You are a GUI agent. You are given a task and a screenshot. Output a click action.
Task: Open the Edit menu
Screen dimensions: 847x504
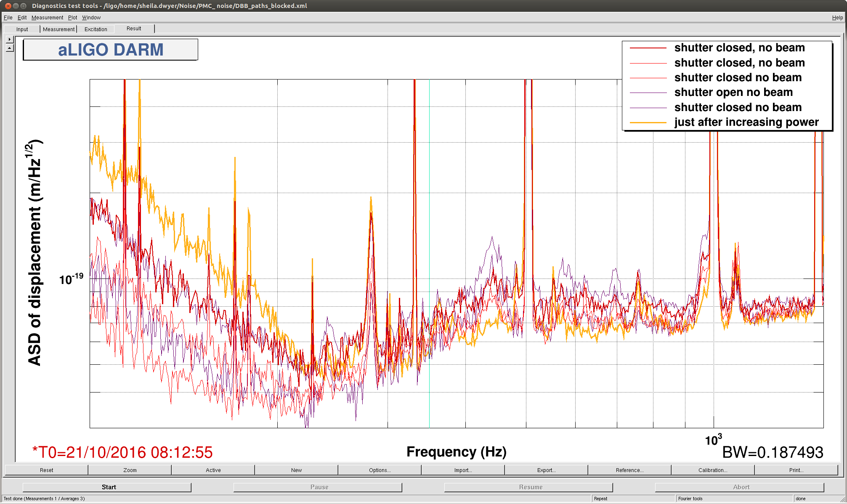click(22, 18)
